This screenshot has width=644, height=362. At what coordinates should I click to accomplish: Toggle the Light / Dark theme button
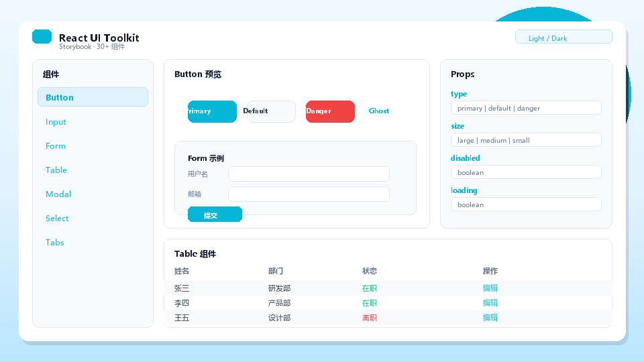pos(563,36)
